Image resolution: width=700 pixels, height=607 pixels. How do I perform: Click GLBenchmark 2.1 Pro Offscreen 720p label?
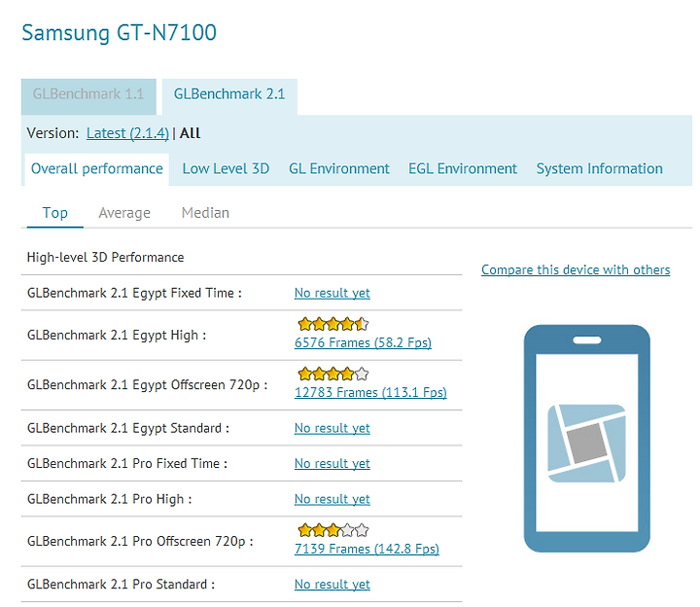point(140,542)
